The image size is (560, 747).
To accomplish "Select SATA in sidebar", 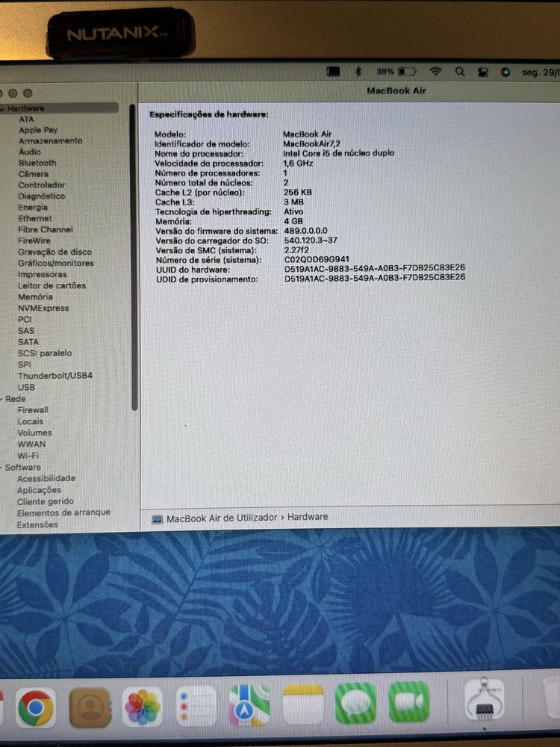I will pyautogui.click(x=28, y=342).
